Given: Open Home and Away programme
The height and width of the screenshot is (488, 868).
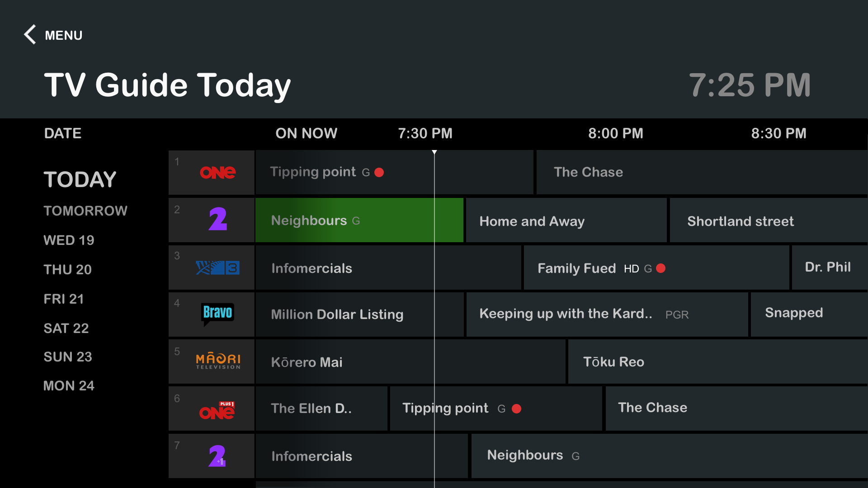Looking at the screenshot, I should pyautogui.click(x=566, y=221).
